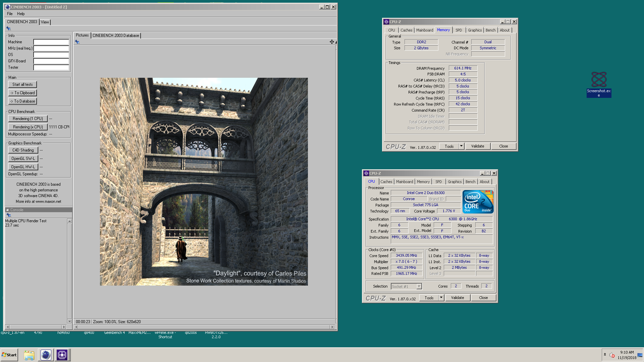This screenshot has height=362, width=644.
Task: Click the pin icon in Console panel
Action: coord(9,215)
